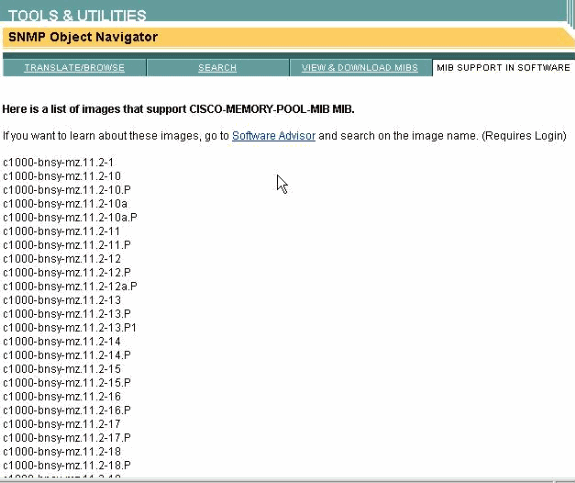Select image name c1000-bnsy-mz.11.2-16.P
Screen dimensions: 575x483
(x=67, y=410)
